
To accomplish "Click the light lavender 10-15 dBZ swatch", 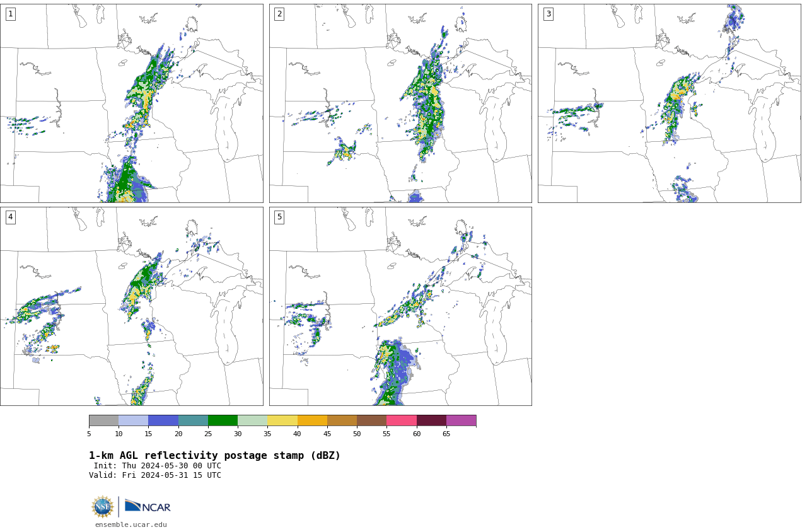I will tap(134, 420).
